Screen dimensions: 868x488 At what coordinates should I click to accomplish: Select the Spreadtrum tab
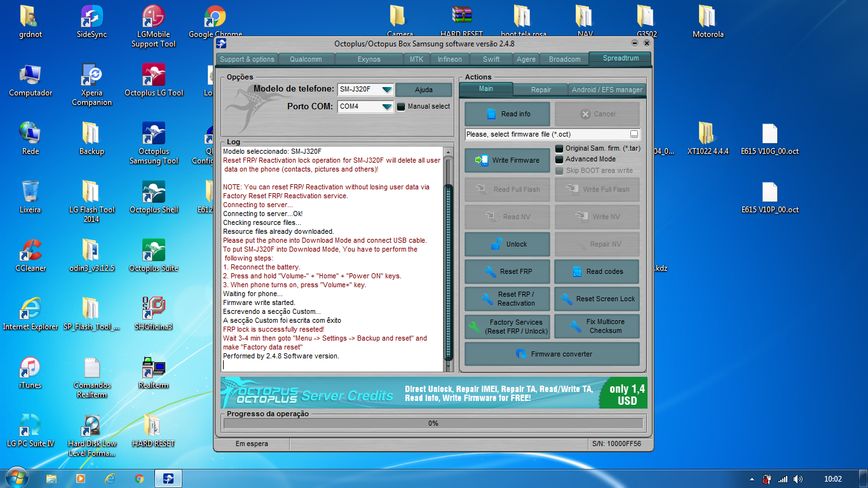click(x=620, y=58)
